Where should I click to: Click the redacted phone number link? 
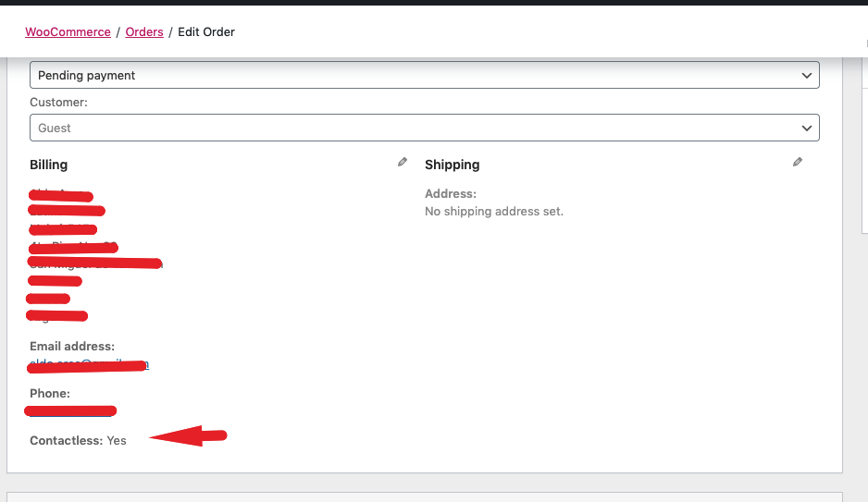point(70,410)
